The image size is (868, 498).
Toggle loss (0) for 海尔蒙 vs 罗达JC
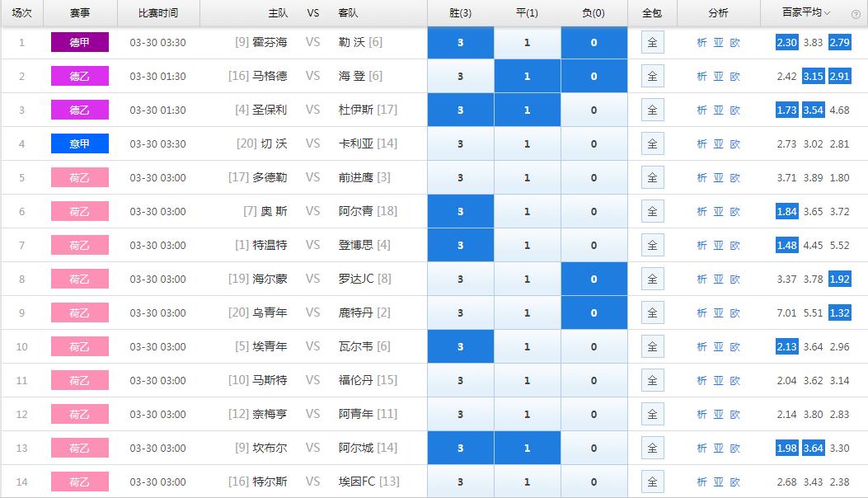click(x=594, y=280)
